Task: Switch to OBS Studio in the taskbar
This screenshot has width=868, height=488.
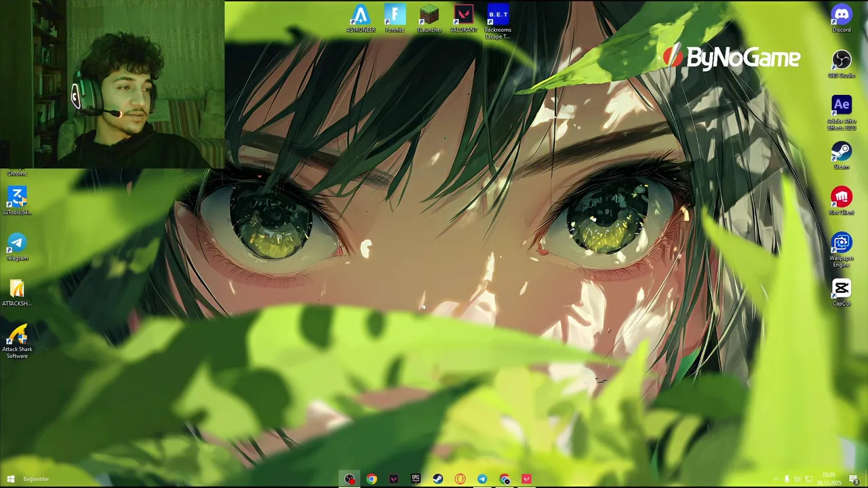Action: point(349,479)
